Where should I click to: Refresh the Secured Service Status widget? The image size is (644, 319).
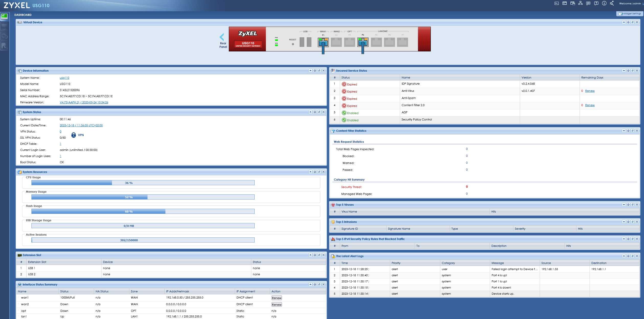point(632,71)
